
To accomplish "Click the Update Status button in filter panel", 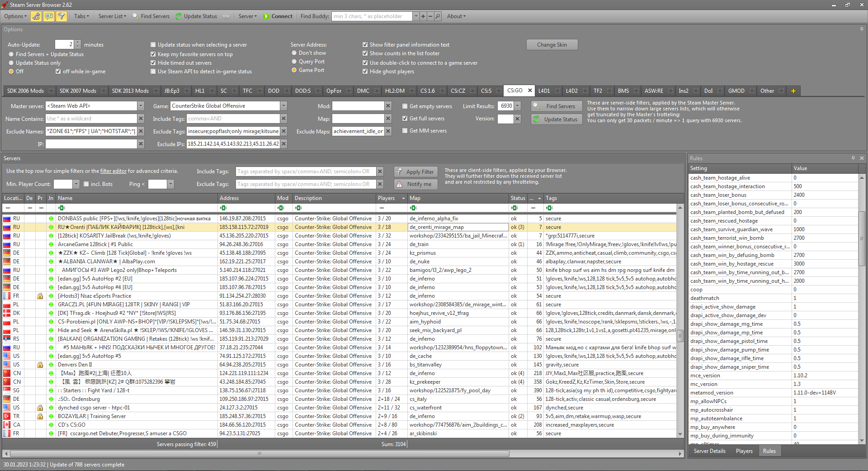I will pos(556,119).
